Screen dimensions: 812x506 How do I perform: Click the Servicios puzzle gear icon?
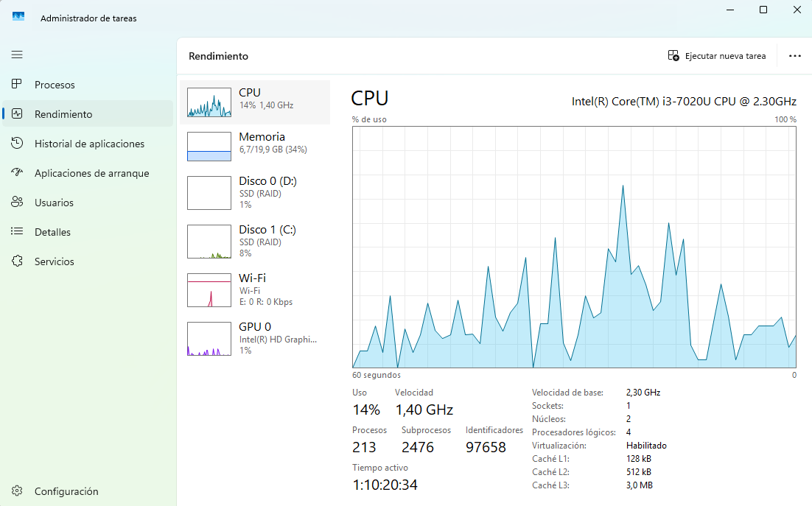click(x=17, y=261)
